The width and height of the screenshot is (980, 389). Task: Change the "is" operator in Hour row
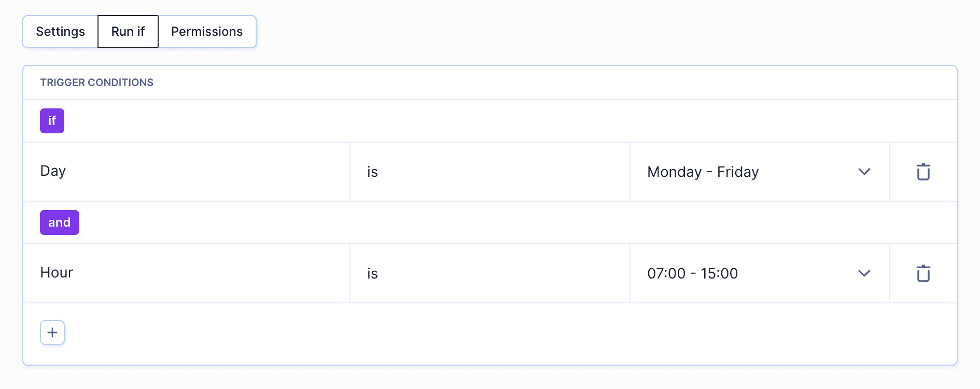[x=489, y=273]
